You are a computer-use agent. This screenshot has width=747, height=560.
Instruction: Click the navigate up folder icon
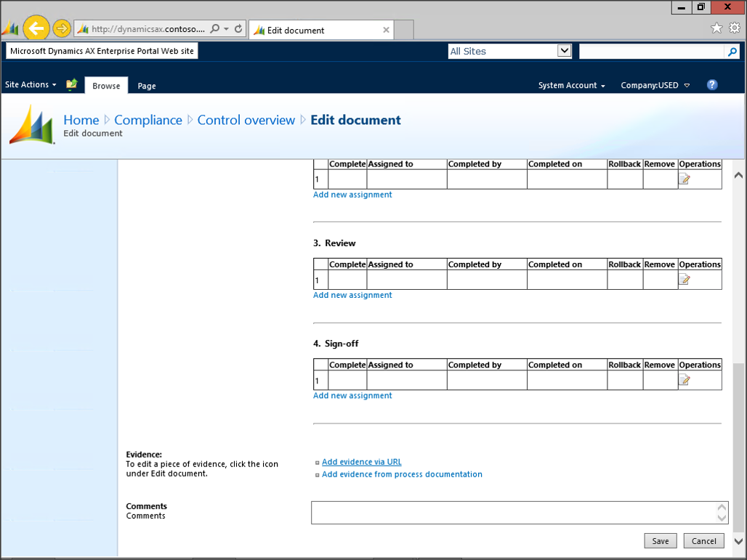click(x=71, y=85)
